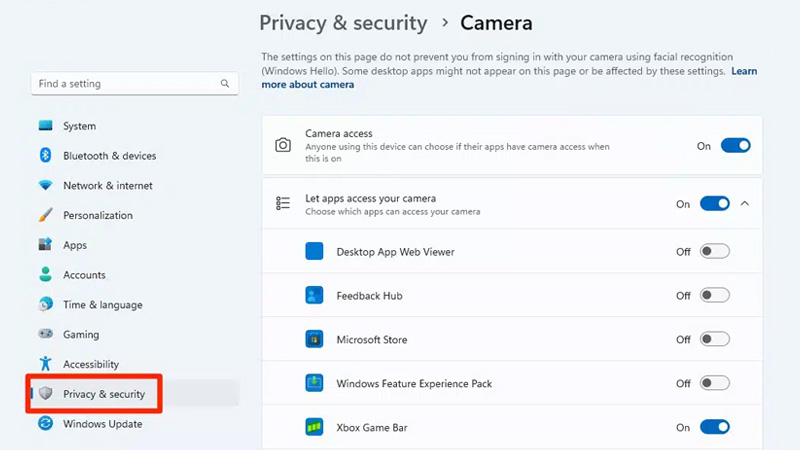Click the Gaming controller icon
Viewport: 800px width, 450px height.
(x=45, y=334)
